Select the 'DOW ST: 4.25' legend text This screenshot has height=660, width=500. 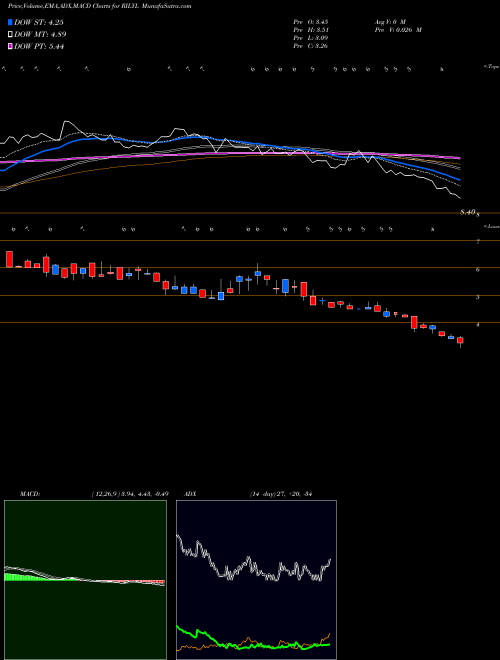39,22
